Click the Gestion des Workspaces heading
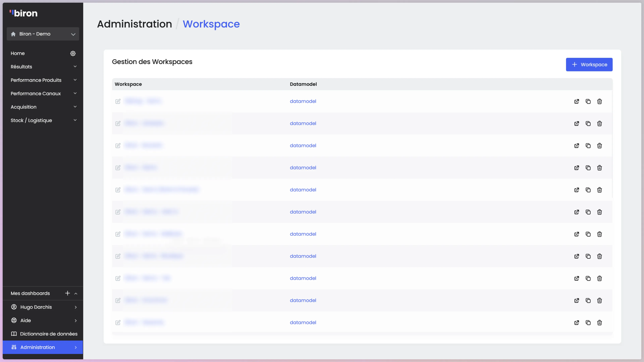 pyautogui.click(x=152, y=62)
